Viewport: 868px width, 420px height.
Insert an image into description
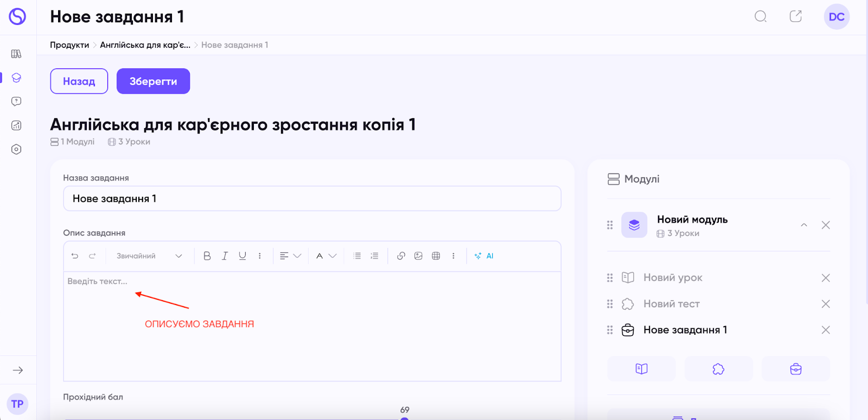(x=418, y=256)
